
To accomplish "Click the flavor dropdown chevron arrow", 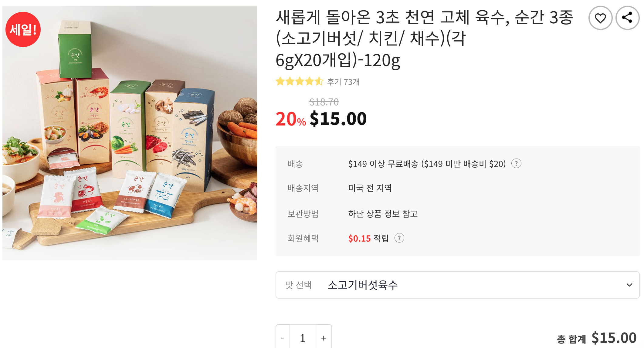I will coord(629,285).
